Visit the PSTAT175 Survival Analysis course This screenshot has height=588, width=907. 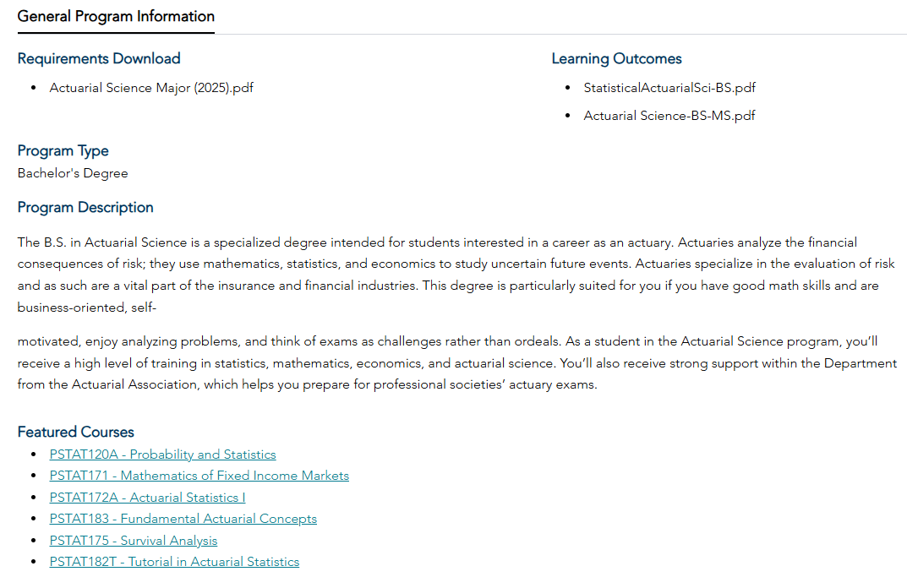coord(133,541)
